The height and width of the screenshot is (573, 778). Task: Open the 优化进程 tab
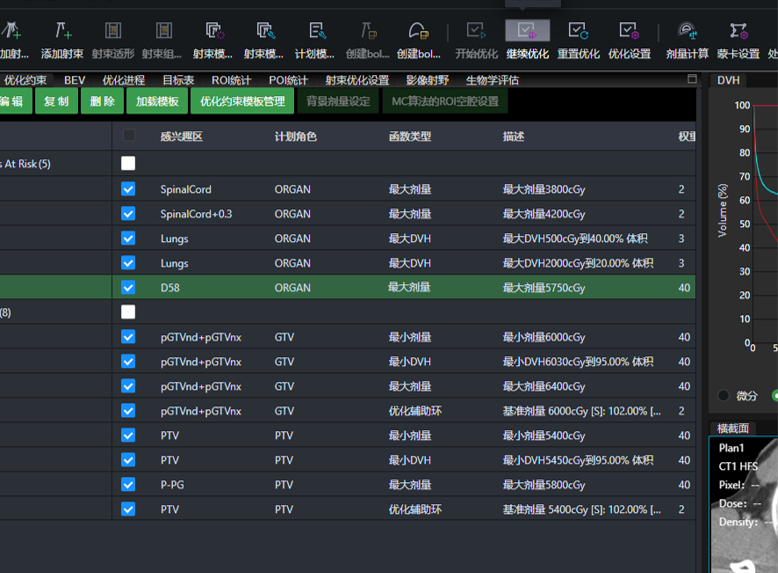pos(124,80)
